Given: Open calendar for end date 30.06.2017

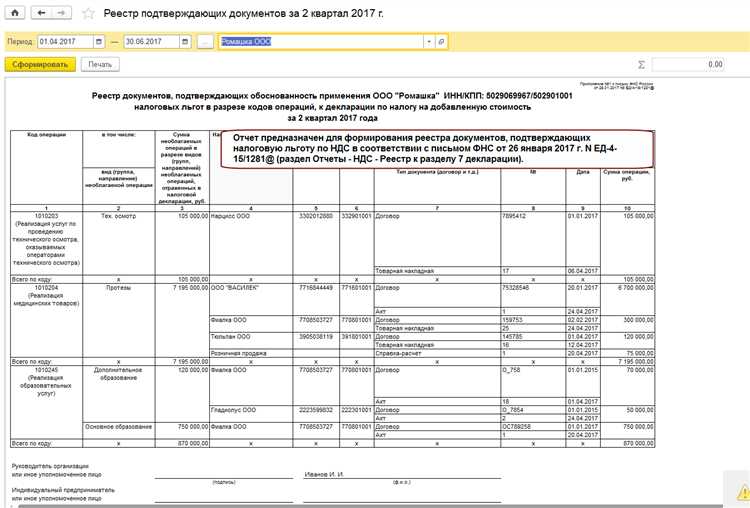Looking at the screenshot, I should coord(185,42).
